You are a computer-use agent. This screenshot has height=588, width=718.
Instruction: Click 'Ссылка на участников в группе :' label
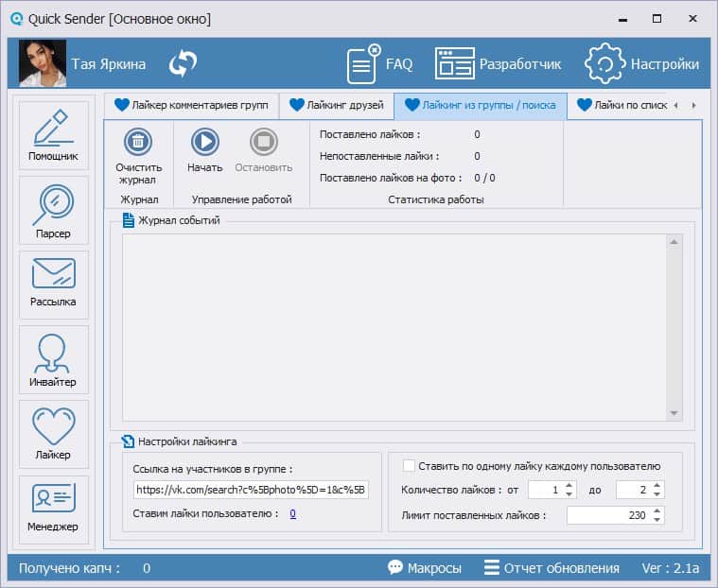click(x=213, y=469)
